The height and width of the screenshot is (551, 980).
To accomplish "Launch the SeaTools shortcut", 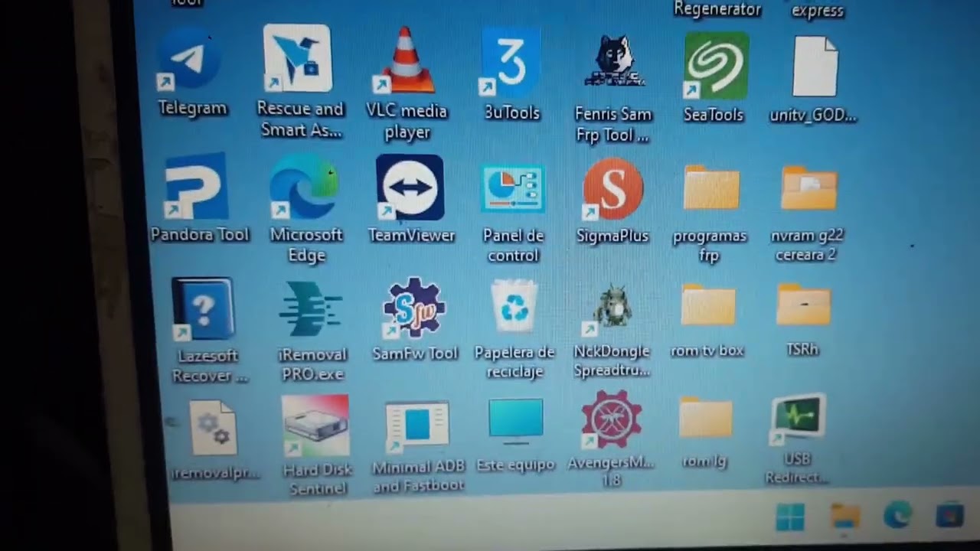I will click(717, 65).
